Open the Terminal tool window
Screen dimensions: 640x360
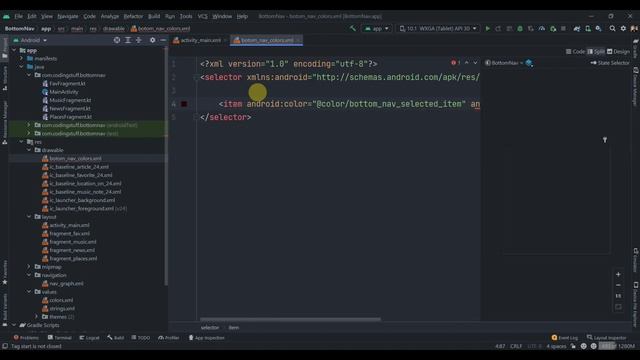[x=60, y=338]
